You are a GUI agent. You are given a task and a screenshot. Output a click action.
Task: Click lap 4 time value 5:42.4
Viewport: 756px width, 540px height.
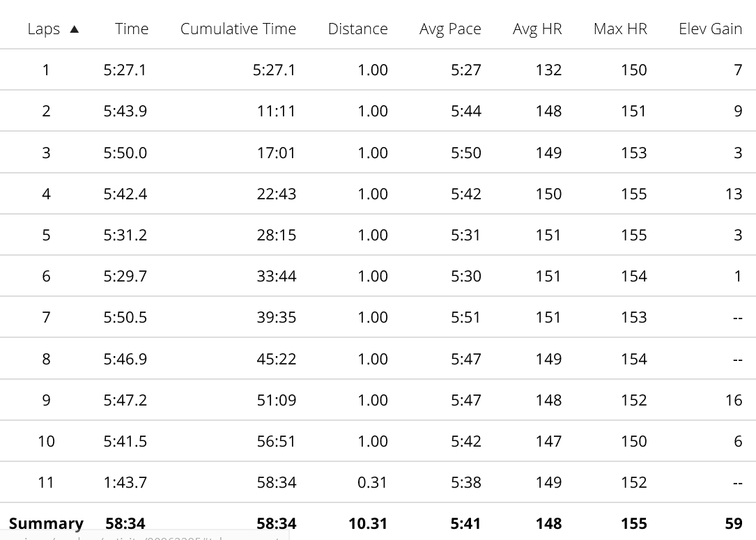[x=125, y=194]
